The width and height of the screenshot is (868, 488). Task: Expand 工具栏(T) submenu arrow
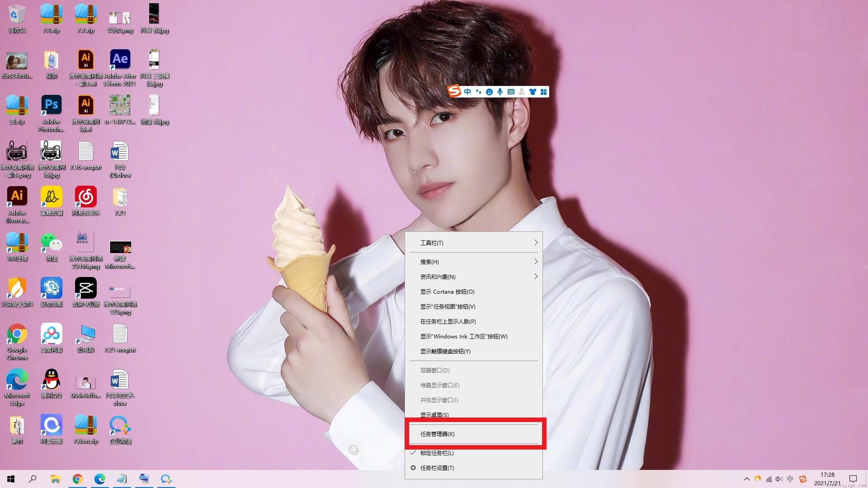coord(535,243)
